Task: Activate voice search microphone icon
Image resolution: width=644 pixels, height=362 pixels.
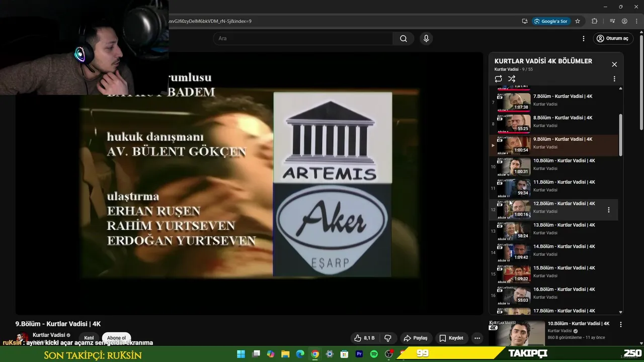Action: coord(426,39)
